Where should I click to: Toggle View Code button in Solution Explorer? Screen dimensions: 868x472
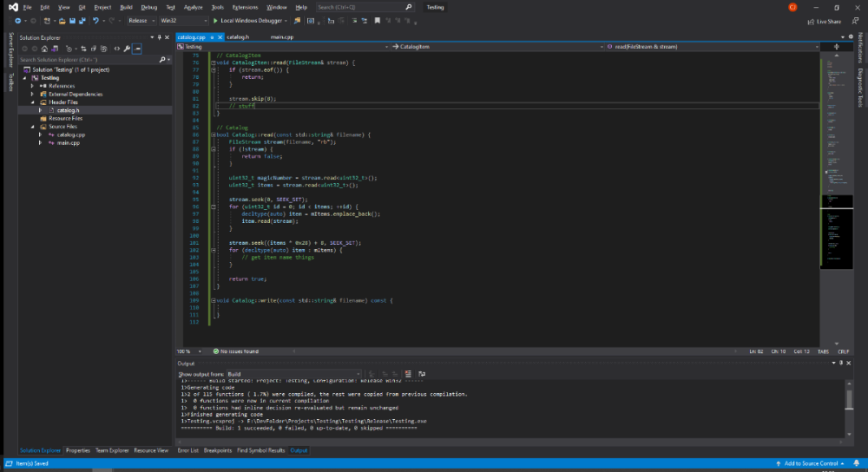[116, 49]
